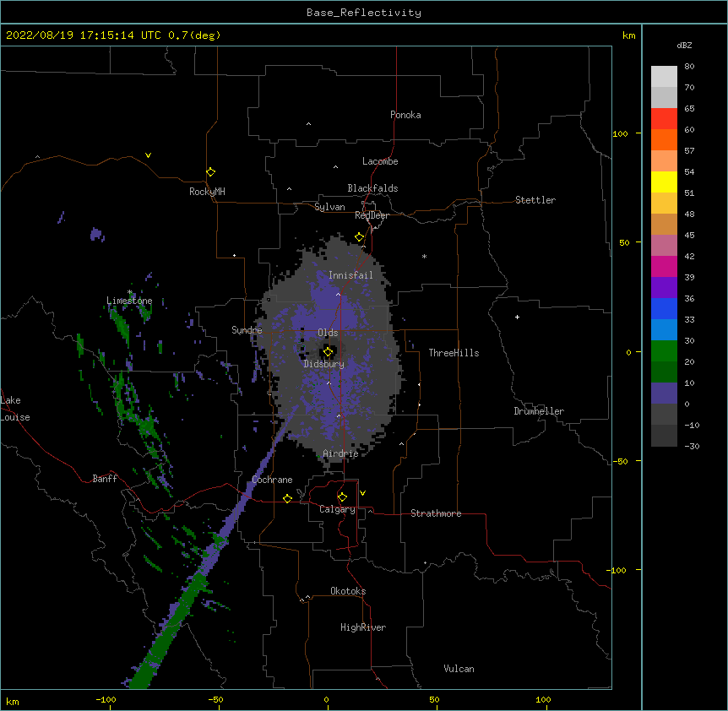Select the royal blue 33-36 dBZ swatch

[664, 309]
